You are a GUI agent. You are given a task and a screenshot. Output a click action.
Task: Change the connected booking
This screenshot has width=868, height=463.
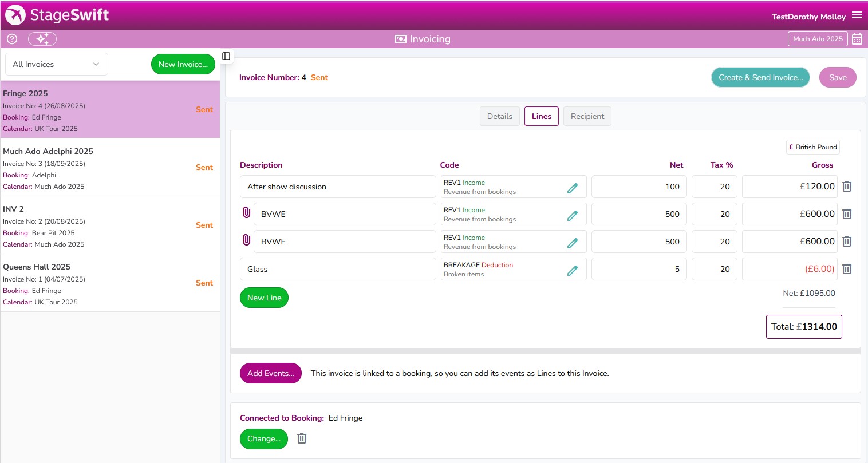pos(264,438)
